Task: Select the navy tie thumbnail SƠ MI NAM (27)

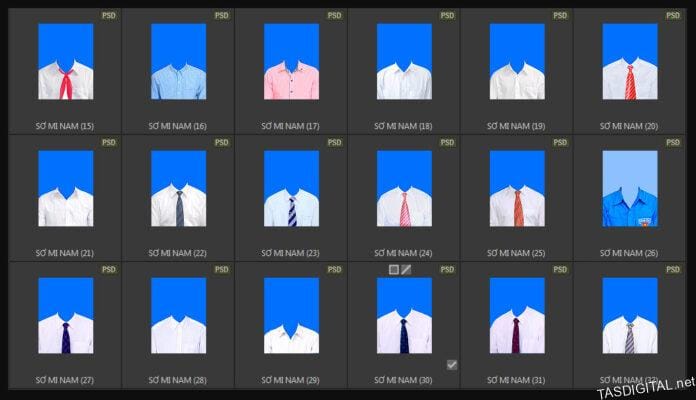Action: (66, 316)
